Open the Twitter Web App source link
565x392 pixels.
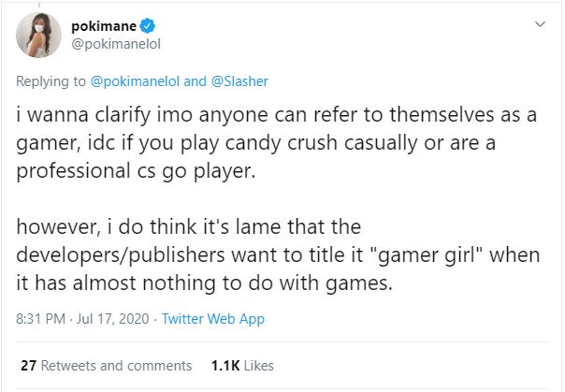[x=213, y=319]
